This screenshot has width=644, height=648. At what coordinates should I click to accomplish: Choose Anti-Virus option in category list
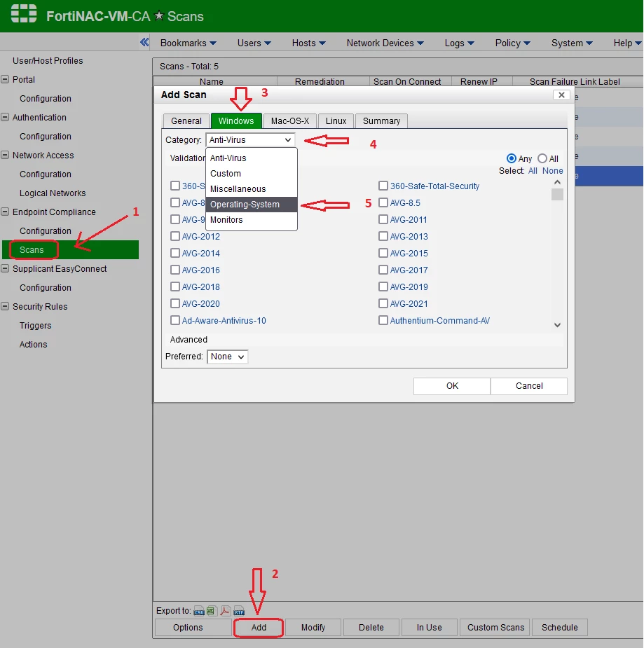coord(252,158)
